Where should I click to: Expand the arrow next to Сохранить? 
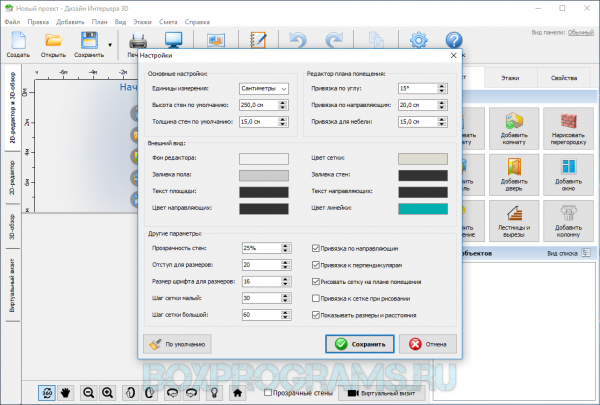(x=110, y=45)
